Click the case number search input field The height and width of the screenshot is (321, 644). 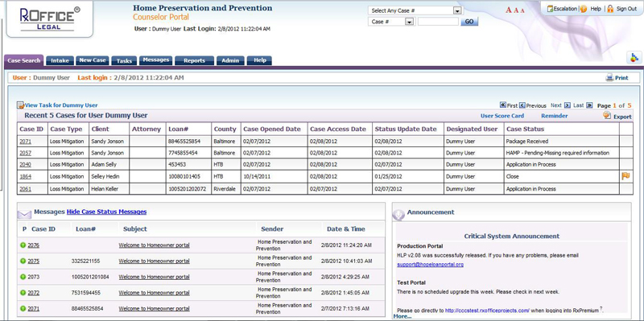click(x=438, y=22)
